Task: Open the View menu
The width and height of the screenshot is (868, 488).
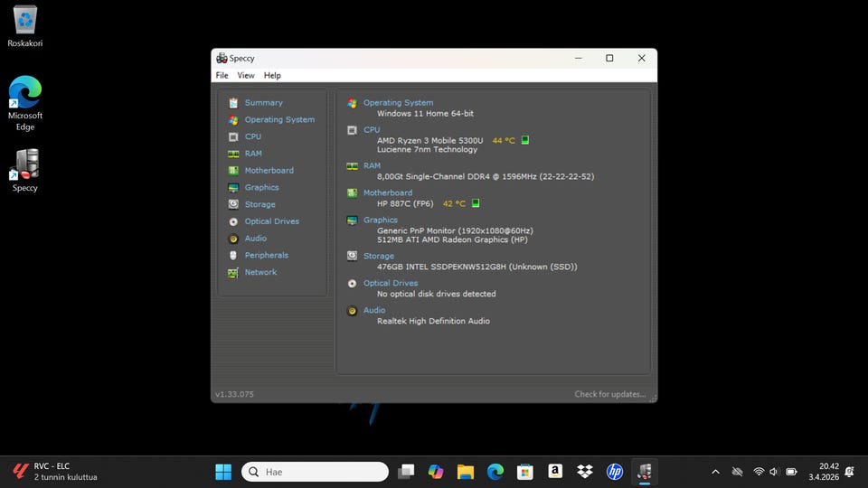Action: [246, 75]
